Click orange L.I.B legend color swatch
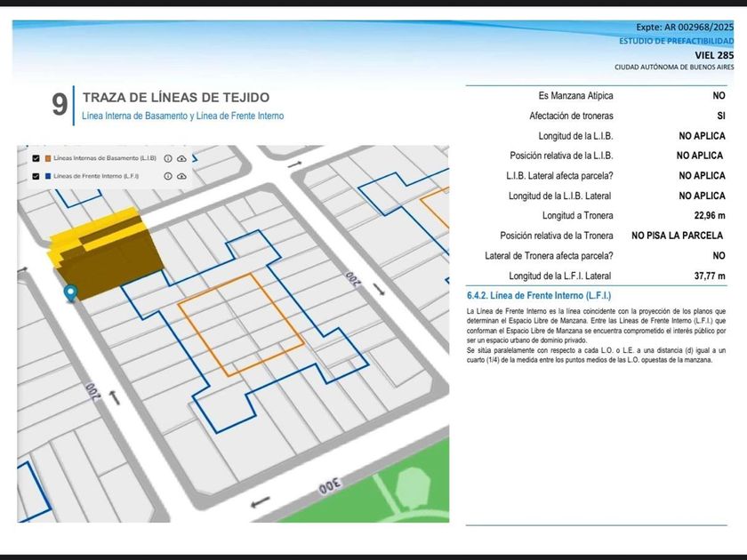747x560 pixels. click(48, 158)
